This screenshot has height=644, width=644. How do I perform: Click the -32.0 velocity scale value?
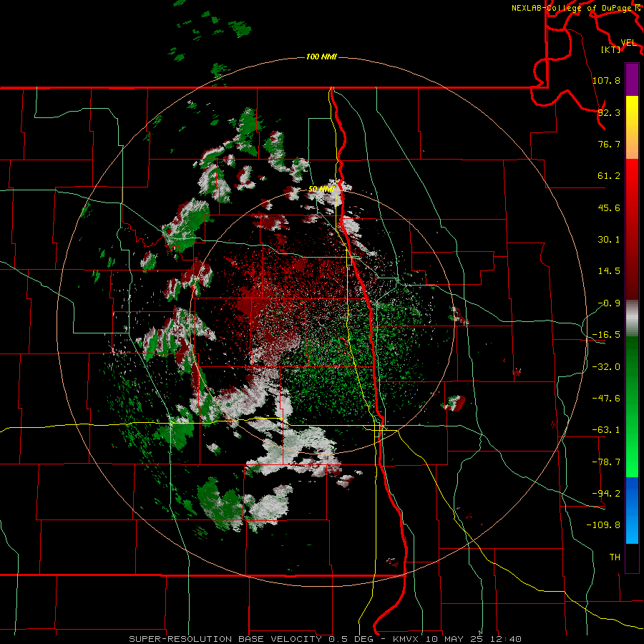coord(606,367)
